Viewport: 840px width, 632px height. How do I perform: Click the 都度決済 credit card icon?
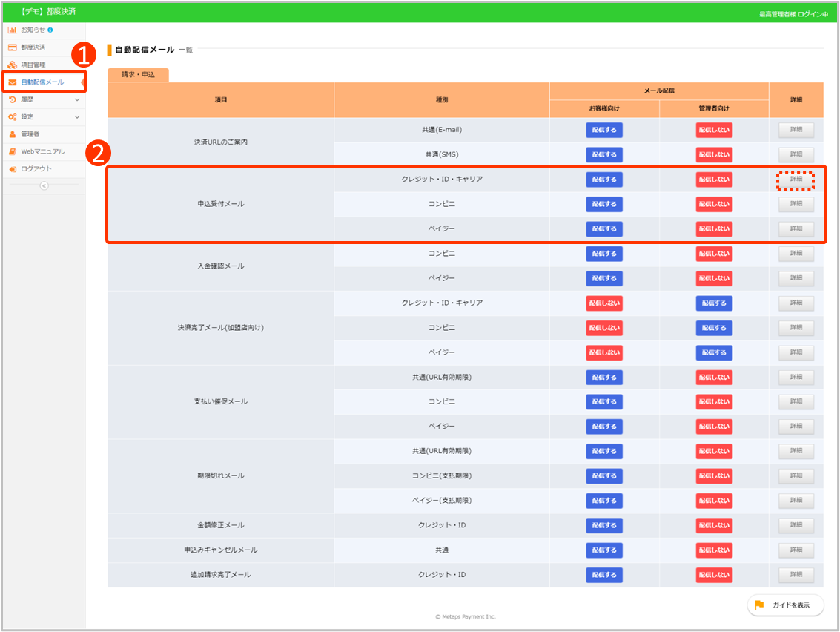[x=13, y=47]
